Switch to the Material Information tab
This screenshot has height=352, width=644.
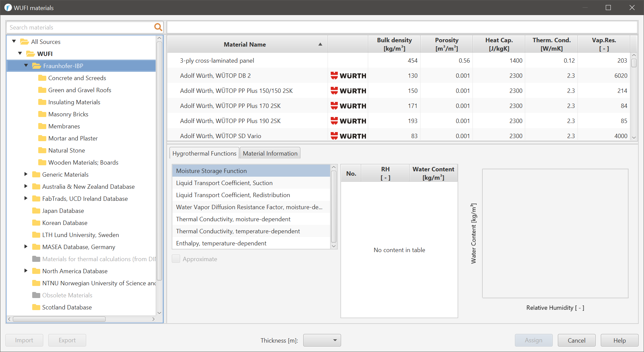point(270,153)
